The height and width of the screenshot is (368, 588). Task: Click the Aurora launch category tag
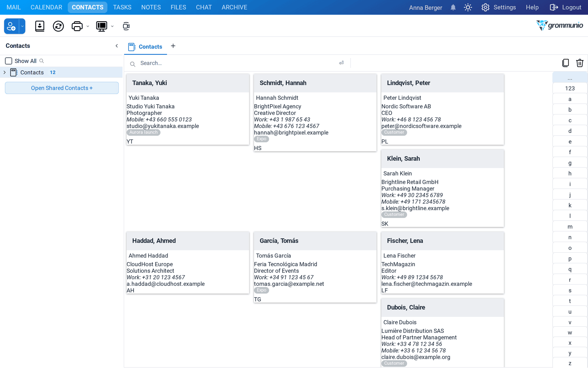click(143, 132)
